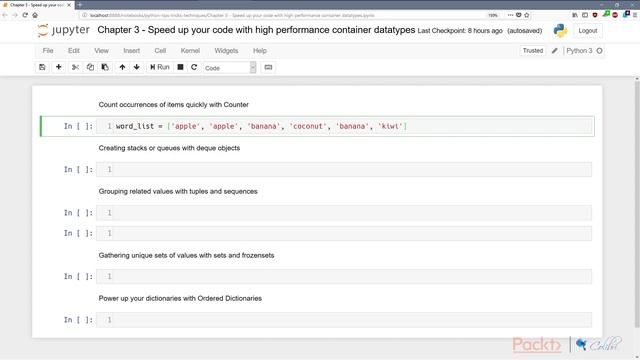Screen dimensions: 640x360
Task: Insert a cell below with plus icon
Action: point(58,67)
